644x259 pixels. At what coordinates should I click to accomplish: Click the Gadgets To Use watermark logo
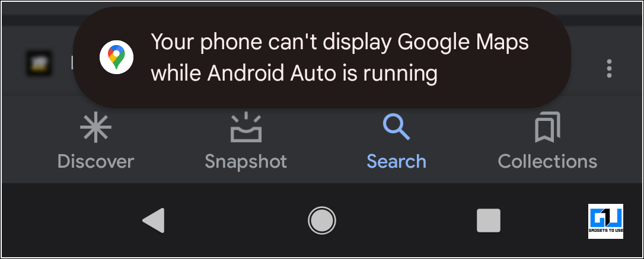coord(605,221)
